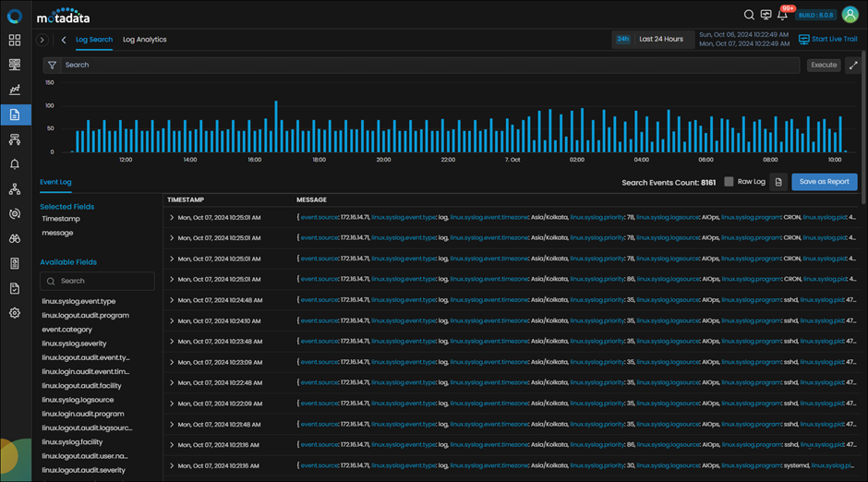This screenshot has height=482, width=868.
Task: Open the settings gear in sidebar
Action: click(x=15, y=313)
